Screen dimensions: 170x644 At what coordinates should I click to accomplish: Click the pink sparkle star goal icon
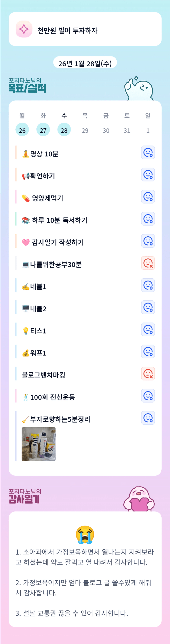[x=24, y=29]
